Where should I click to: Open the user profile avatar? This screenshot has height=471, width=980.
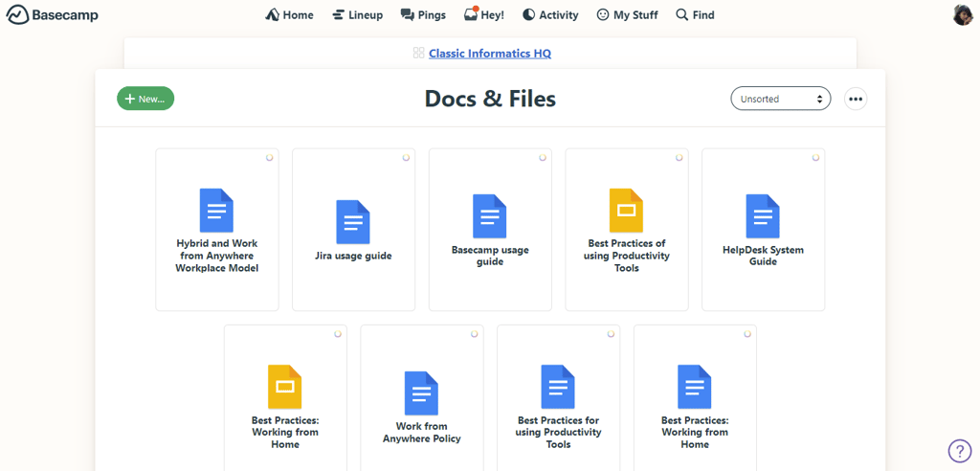click(962, 15)
